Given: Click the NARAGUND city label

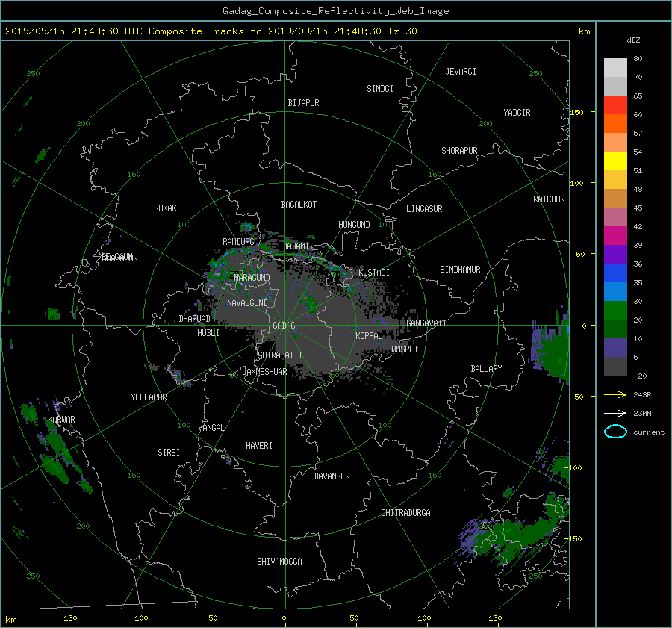Looking at the screenshot, I should [252, 278].
